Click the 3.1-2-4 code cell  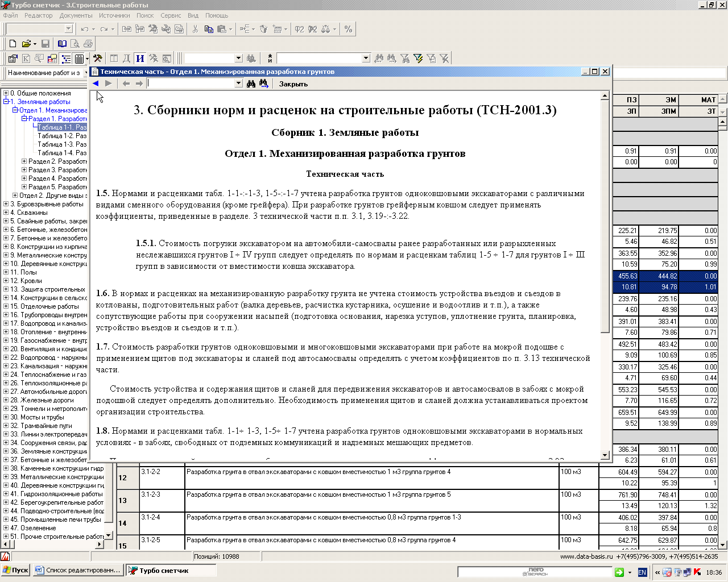(162, 523)
